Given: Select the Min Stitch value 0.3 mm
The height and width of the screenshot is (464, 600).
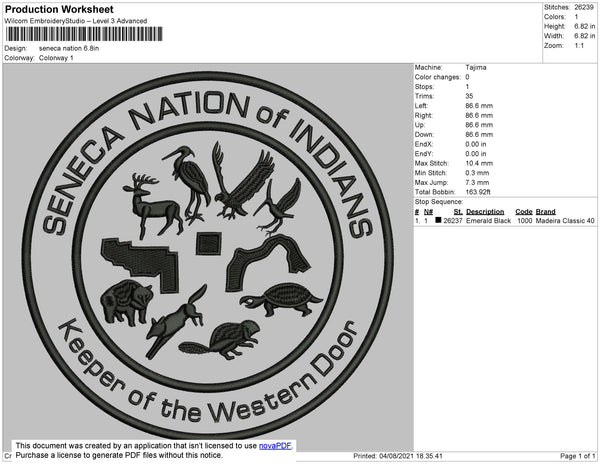Looking at the screenshot, I should (x=478, y=173).
